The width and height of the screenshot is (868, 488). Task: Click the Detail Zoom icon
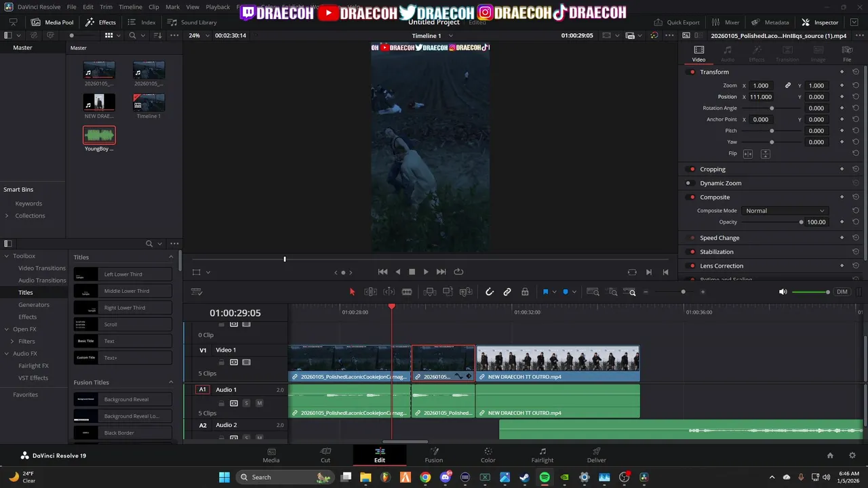[x=613, y=292]
